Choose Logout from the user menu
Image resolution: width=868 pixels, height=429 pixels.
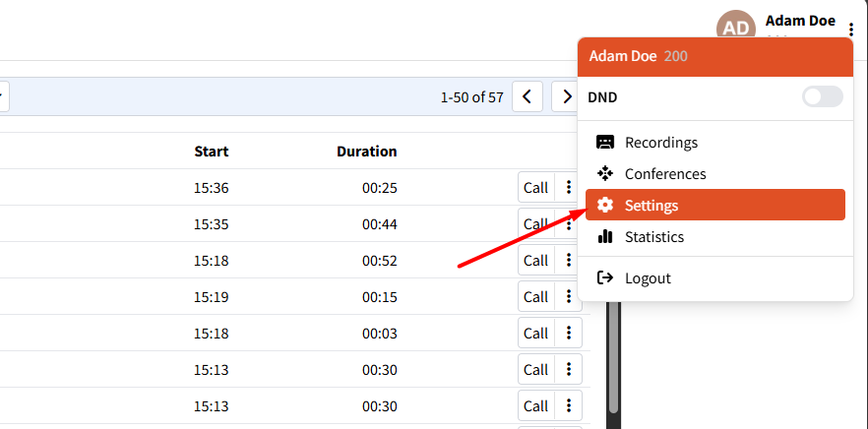coord(648,278)
